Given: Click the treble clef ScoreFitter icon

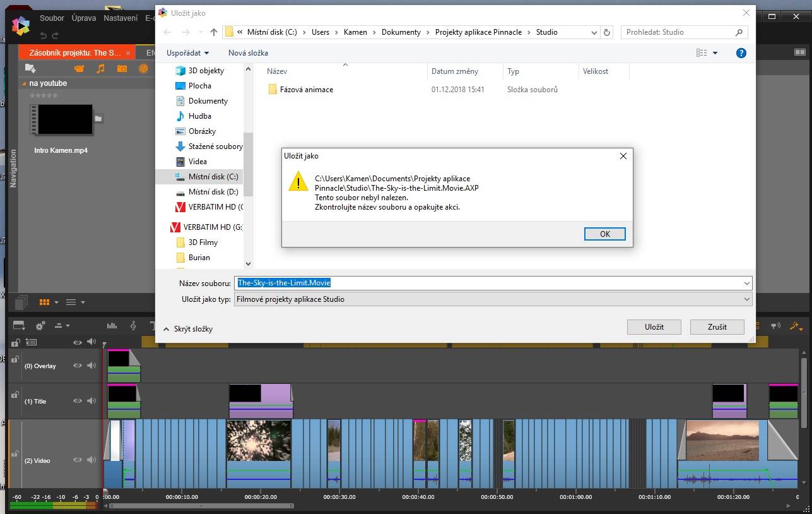Looking at the screenshot, I should click(x=133, y=326).
